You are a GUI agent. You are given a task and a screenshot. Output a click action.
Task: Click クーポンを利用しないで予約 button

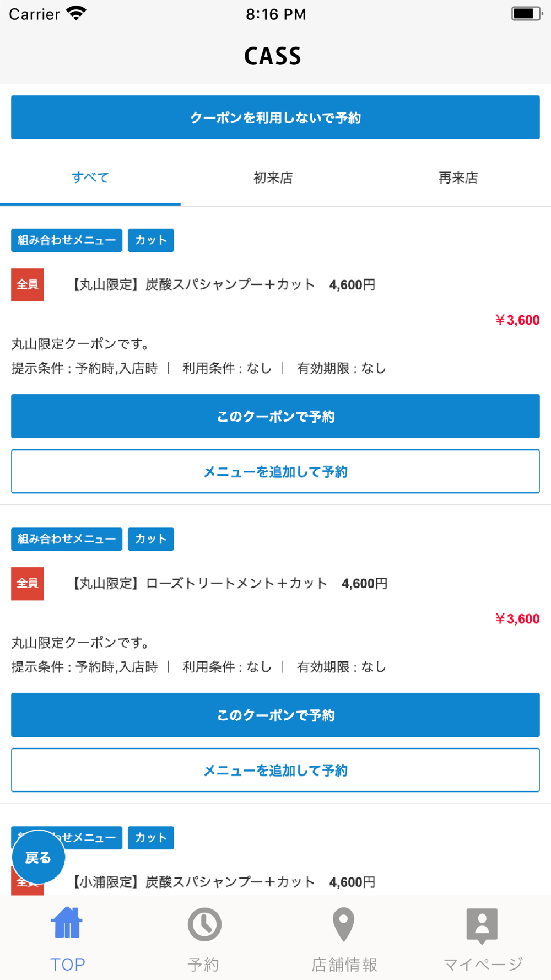click(x=275, y=117)
